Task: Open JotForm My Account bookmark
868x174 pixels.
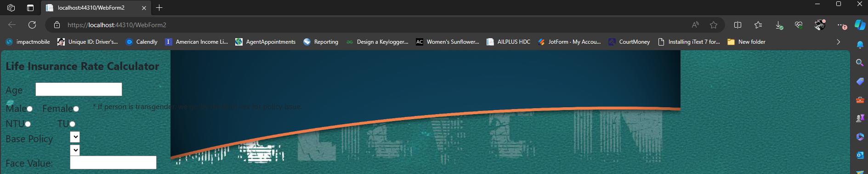Action: tap(569, 42)
